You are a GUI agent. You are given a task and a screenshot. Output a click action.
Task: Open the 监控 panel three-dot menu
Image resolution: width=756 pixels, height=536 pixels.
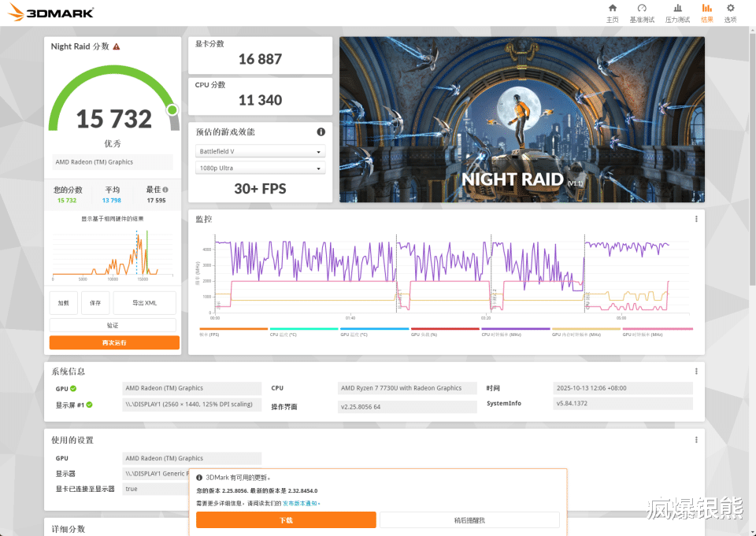click(696, 219)
